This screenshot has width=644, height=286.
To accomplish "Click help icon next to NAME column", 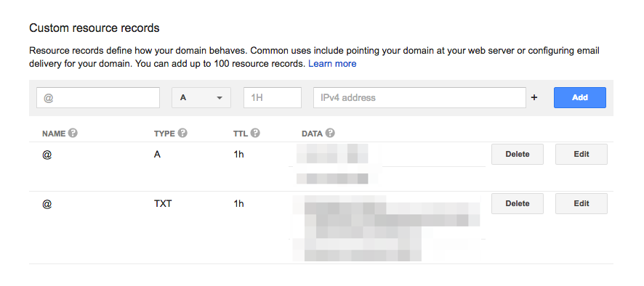I will [73, 134].
